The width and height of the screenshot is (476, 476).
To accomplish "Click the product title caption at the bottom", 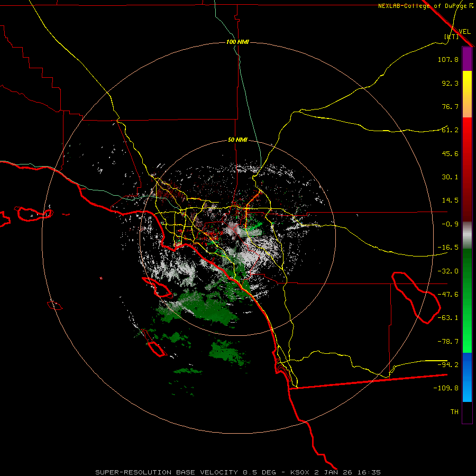I will click(x=238, y=472).
